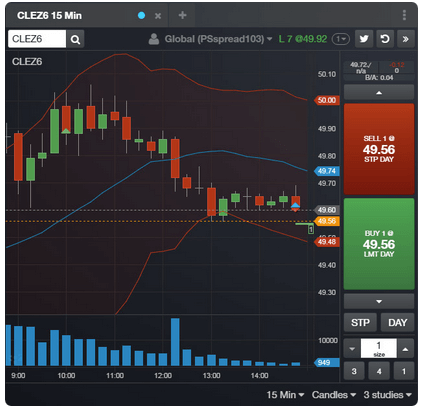423x410 pixels.
Task: Click the B/A: 0.04 spread text
Action: (x=379, y=78)
